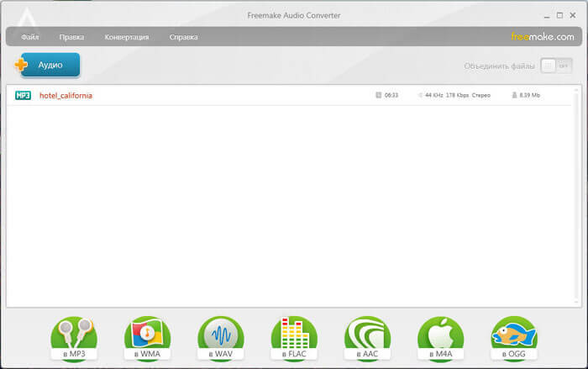
Task: Visit the freemake.com link
Action: [543, 37]
